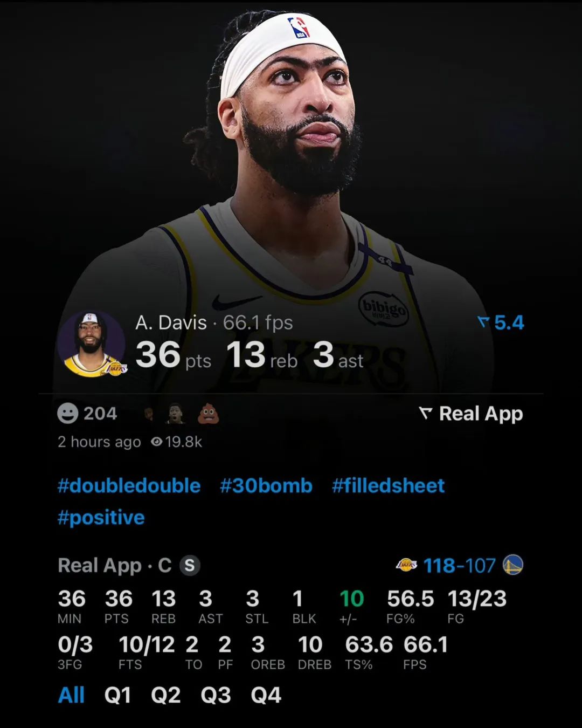Open the #doubledouble hashtag
The height and width of the screenshot is (728, 582).
click(x=129, y=485)
